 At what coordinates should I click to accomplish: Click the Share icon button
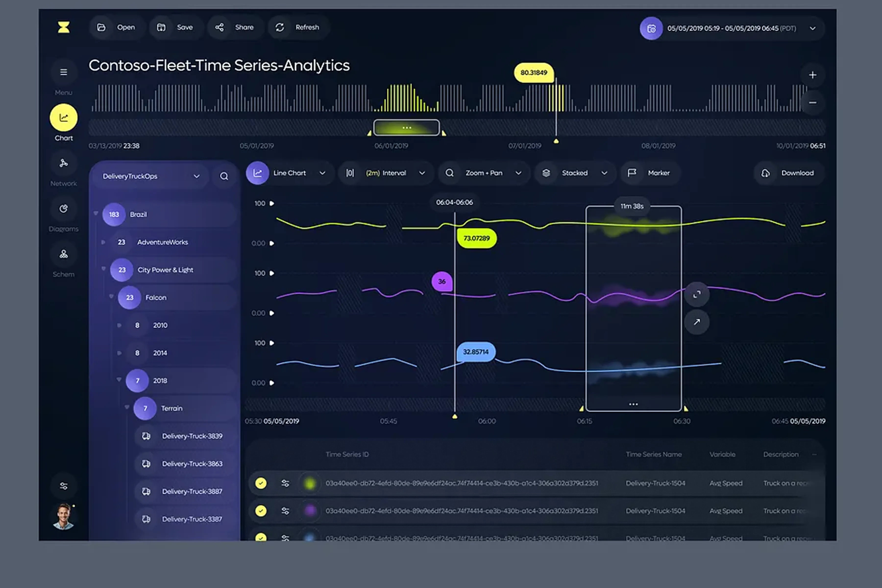219,27
